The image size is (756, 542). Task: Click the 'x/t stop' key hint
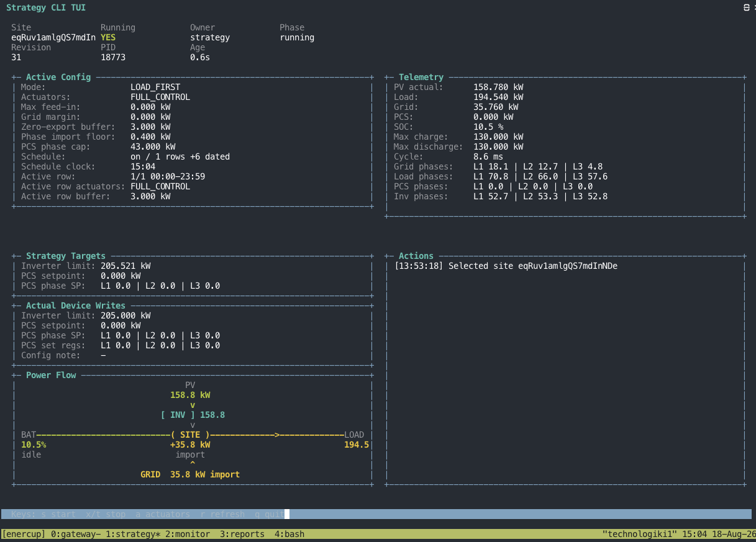click(x=106, y=514)
